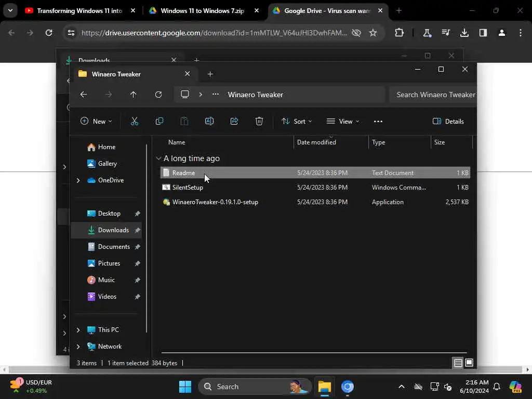Click the Rename icon in toolbar
This screenshot has height=399, width=532.
[209, 121]
